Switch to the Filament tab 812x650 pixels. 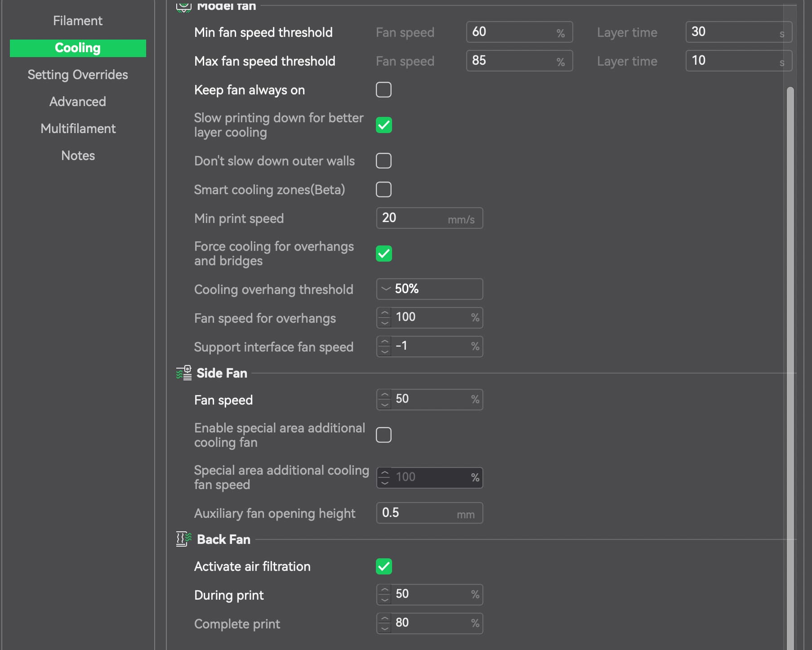(x=78, y=21)
